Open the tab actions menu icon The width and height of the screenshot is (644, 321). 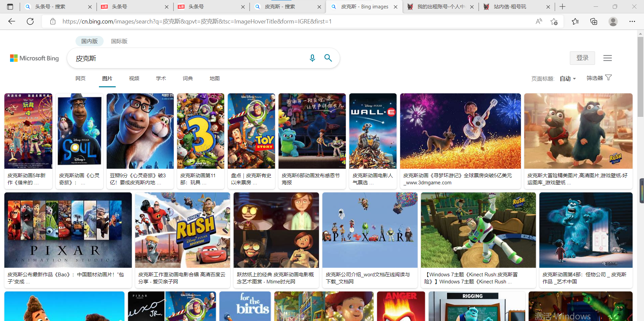pyautogui.click(x=10, y=7)
